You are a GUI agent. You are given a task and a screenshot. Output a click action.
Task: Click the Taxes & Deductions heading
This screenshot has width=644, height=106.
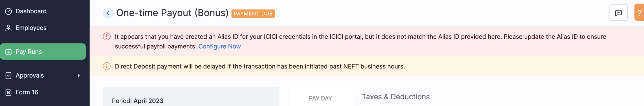[x=395, y=97]
